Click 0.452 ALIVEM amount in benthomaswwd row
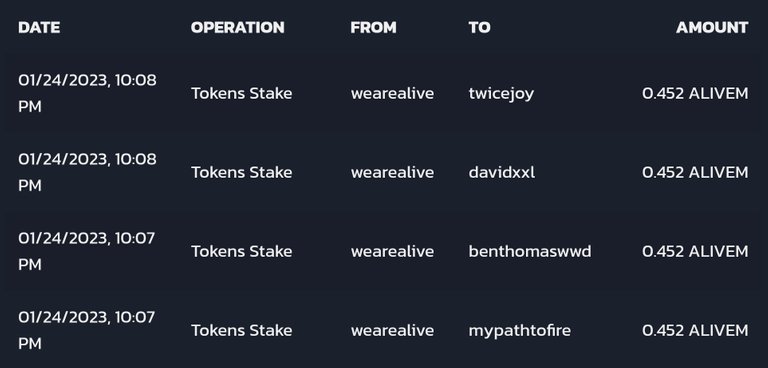The width and height of the screenshot is (768, 368). click(x=695, y=251)
